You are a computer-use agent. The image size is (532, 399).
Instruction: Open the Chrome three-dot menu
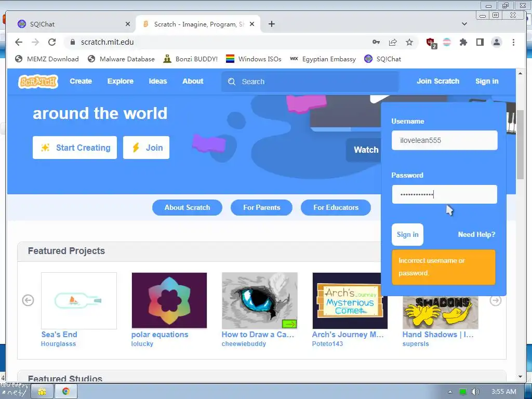(513, 42)
